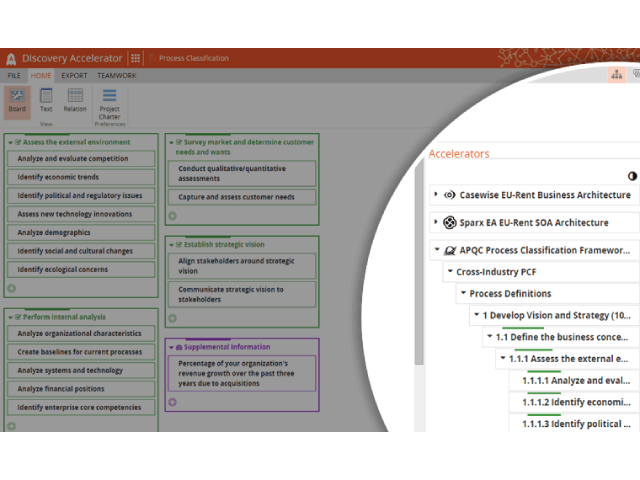Add card under Survey market list
The width and height of the screenshot is (640, 480).
[x=172, y=216]
